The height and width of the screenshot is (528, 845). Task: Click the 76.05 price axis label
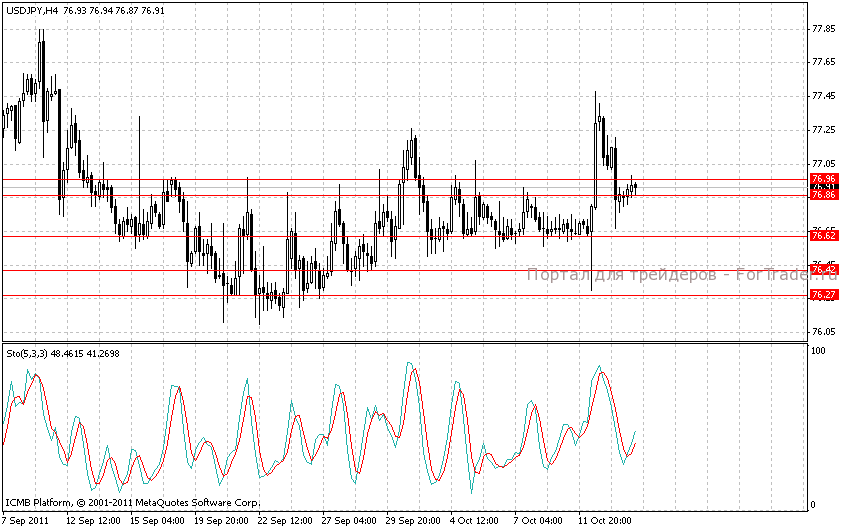click(824, 332)
